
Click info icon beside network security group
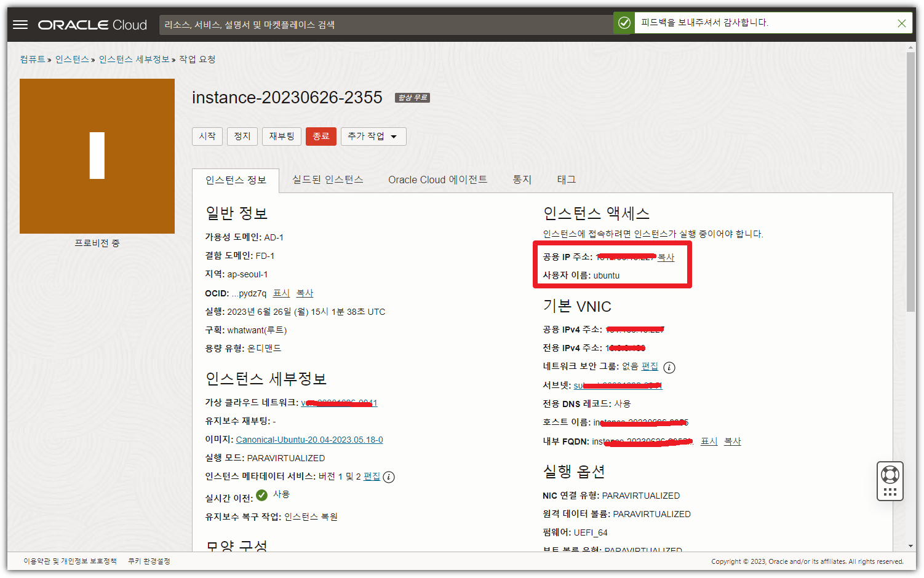[669, 368]
